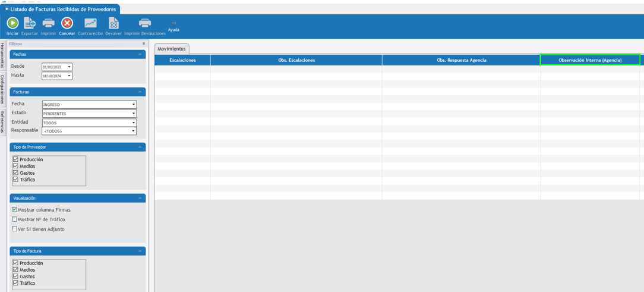Enable Mostrar Nº de Tráfico checkbox
This screenshot has width=644, height=292.
pos(15,219)
